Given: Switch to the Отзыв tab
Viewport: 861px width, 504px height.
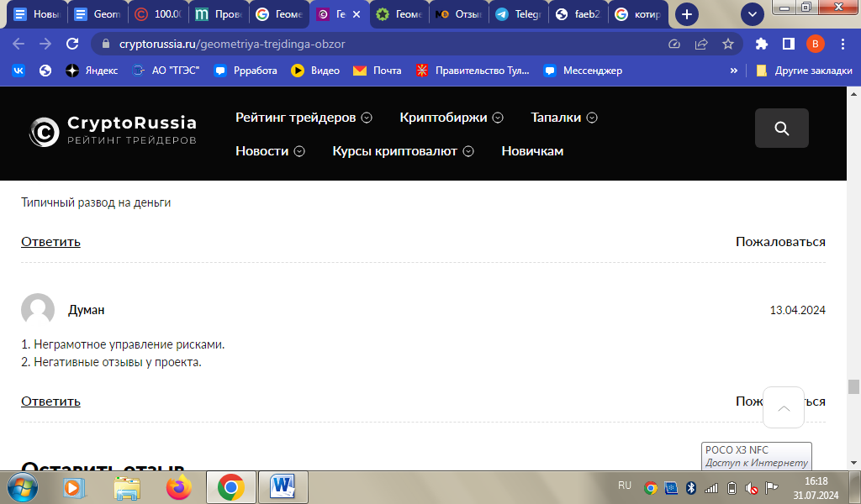Looking at the screenshot, I should point(458,14).
